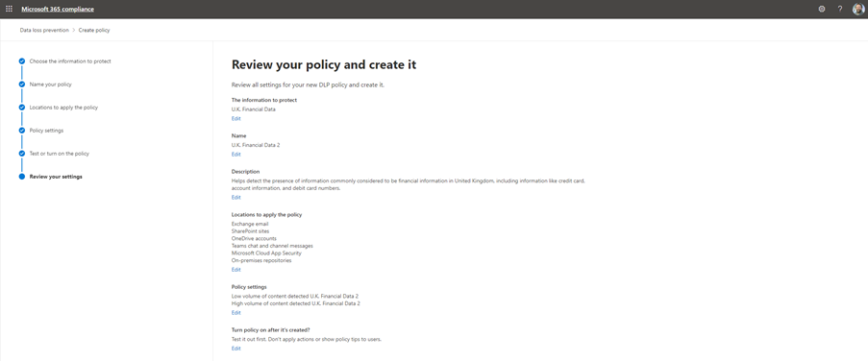
Task: Click the checkmark beside Policy settings step
Action: [21, 131]
